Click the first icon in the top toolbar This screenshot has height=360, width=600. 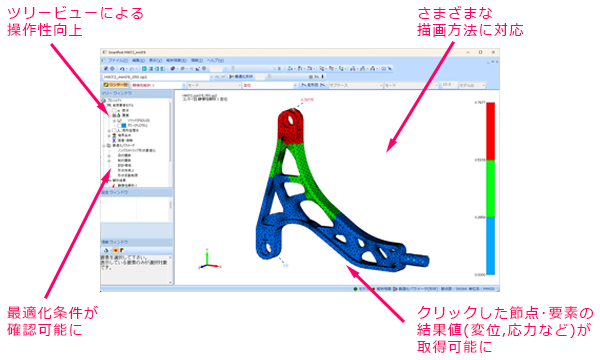tap(106, 68)
